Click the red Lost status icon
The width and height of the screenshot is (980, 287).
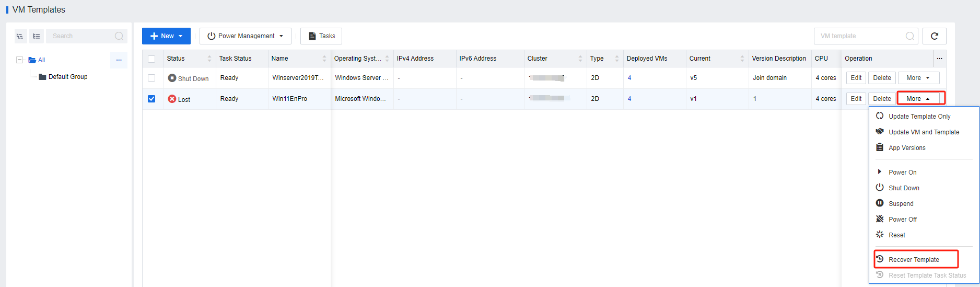click(172, 99)
